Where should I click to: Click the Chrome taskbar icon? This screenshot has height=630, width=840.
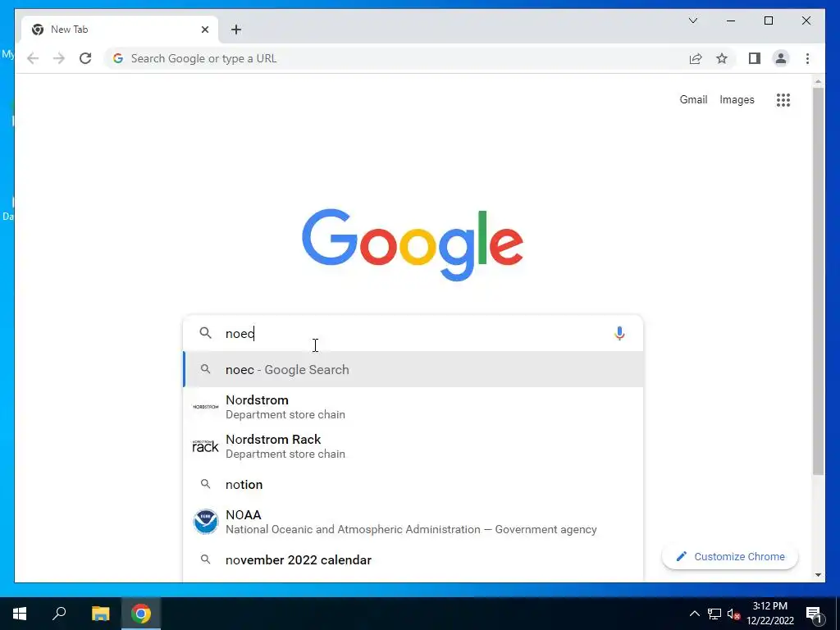click(141, 614)
